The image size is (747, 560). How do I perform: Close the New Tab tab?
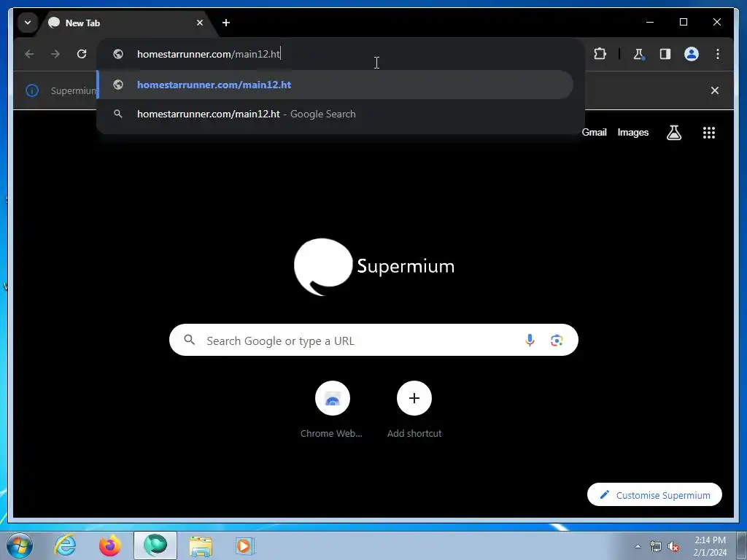[200, 23]
